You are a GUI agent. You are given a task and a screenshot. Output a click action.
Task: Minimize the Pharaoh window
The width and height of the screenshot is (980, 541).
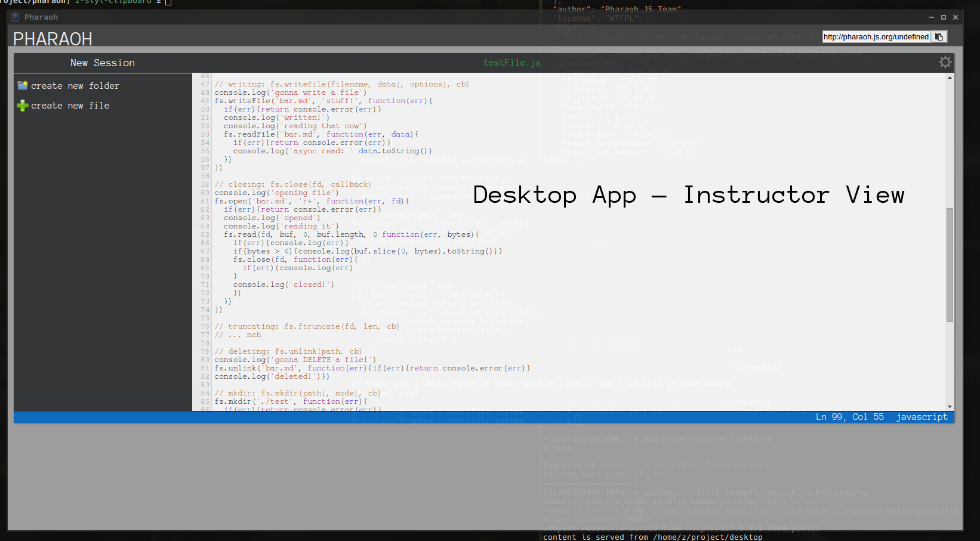click(932, 17)
